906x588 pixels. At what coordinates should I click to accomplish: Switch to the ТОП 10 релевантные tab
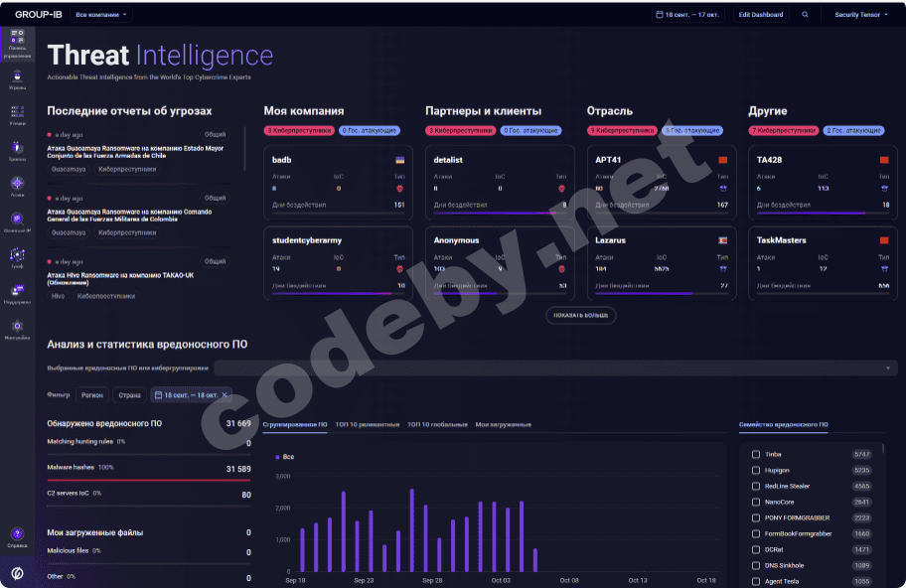pos(368,424)
